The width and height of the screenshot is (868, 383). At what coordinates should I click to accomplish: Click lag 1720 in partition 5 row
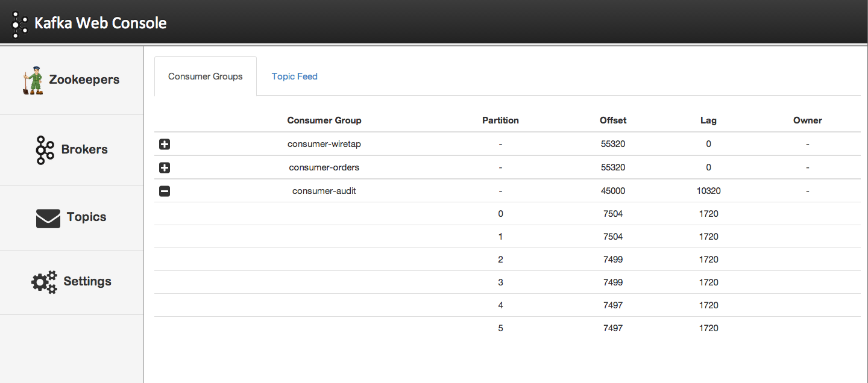pos(709,328)
